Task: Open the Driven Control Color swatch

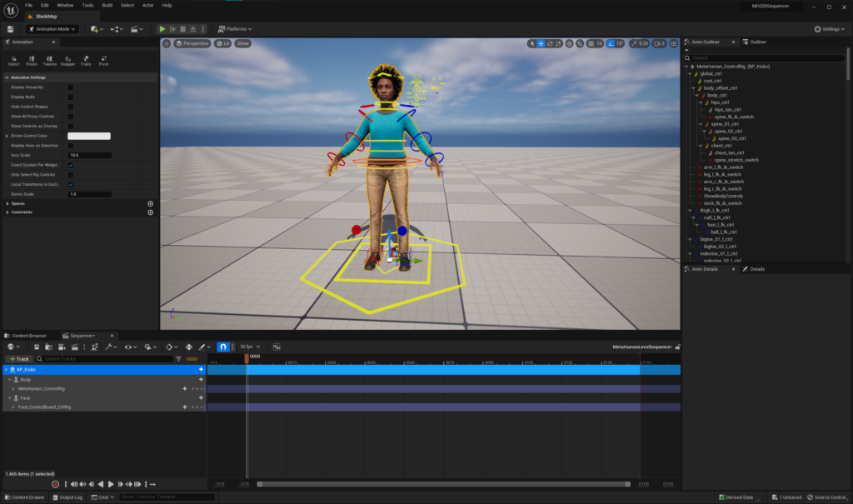Action: [89, 136]
